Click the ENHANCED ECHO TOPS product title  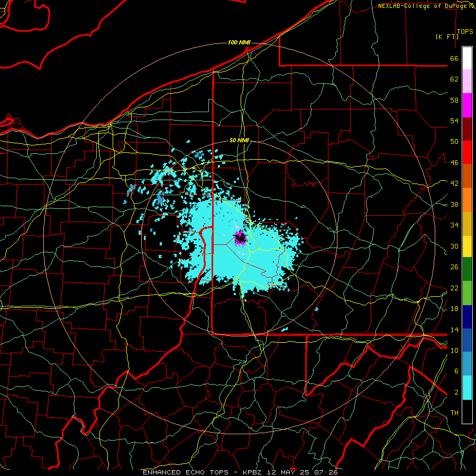click(186, 472)
